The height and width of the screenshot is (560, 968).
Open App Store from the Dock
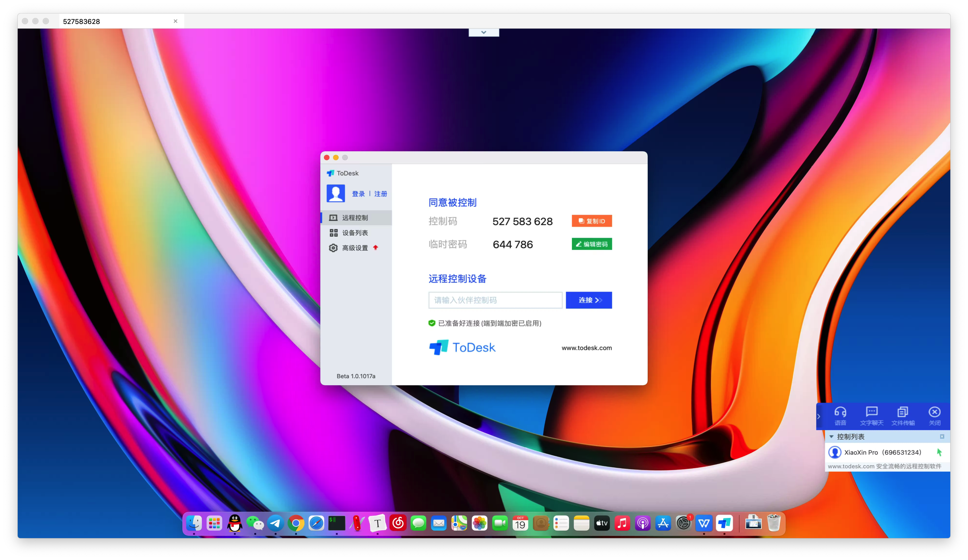[663, 523]
